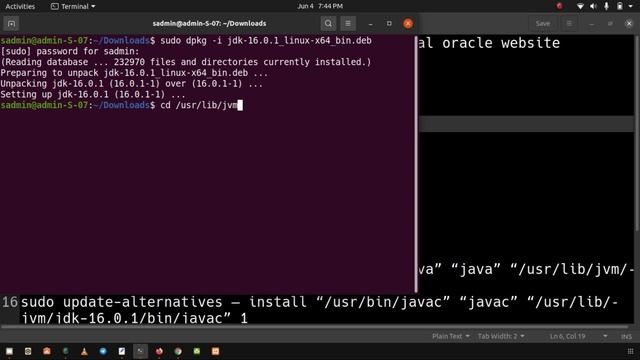Maximize the text editor window
This screenshot has height=360, width=640.
[610, 24]
